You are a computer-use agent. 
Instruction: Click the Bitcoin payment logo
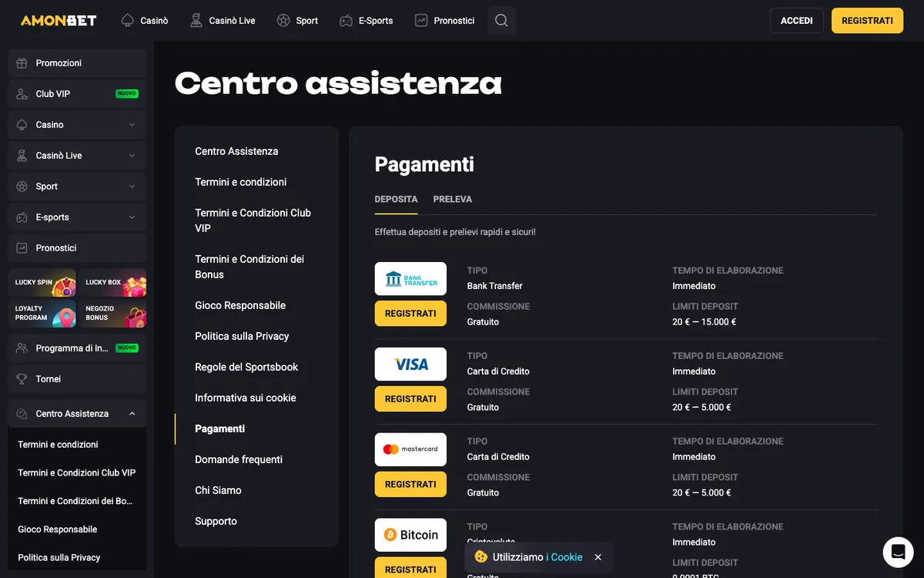click(410, 535)
